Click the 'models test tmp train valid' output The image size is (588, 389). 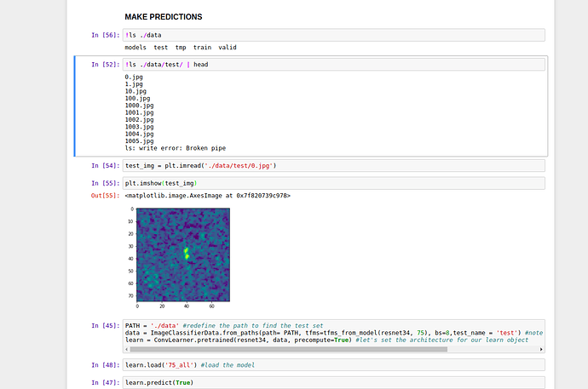point(181,47)
